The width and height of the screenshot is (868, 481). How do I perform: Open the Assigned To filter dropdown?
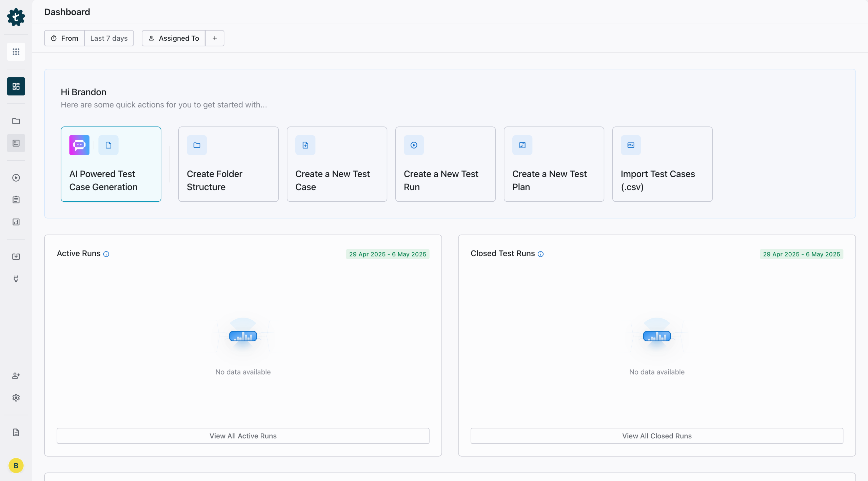point(174,38)
